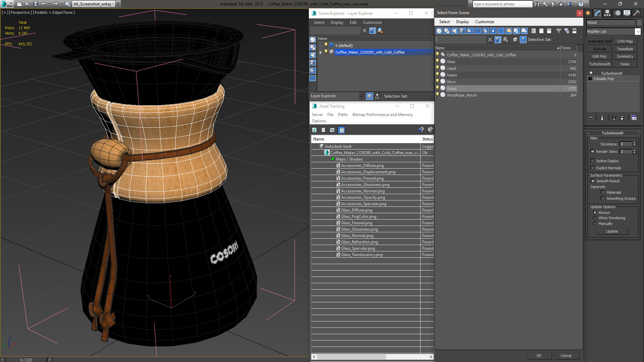
Task: Uncheck Smooth Result checkbox
Action: pos(593,181)
